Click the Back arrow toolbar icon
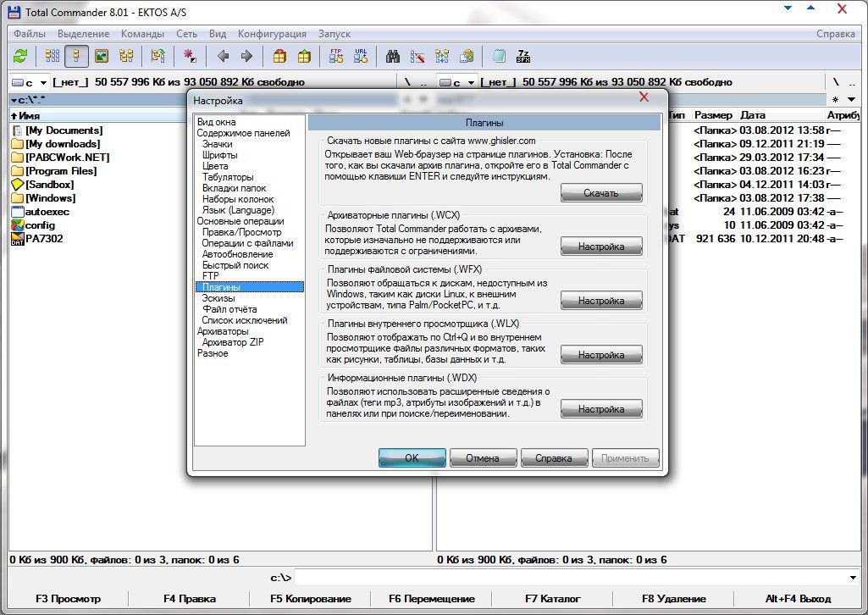The width and height of the screenshot is (868, 615). tap(223, 57)
